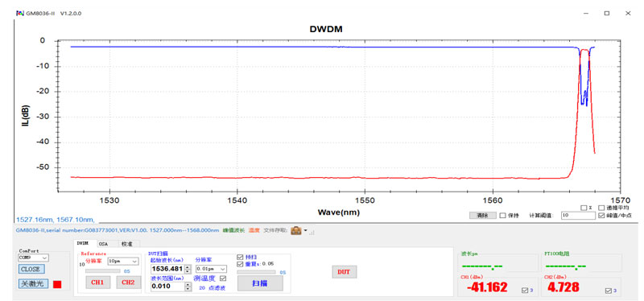Expand the Reference 10pm resolution dropdown
This screenshot has width=644, height=301.
[123, 261]
